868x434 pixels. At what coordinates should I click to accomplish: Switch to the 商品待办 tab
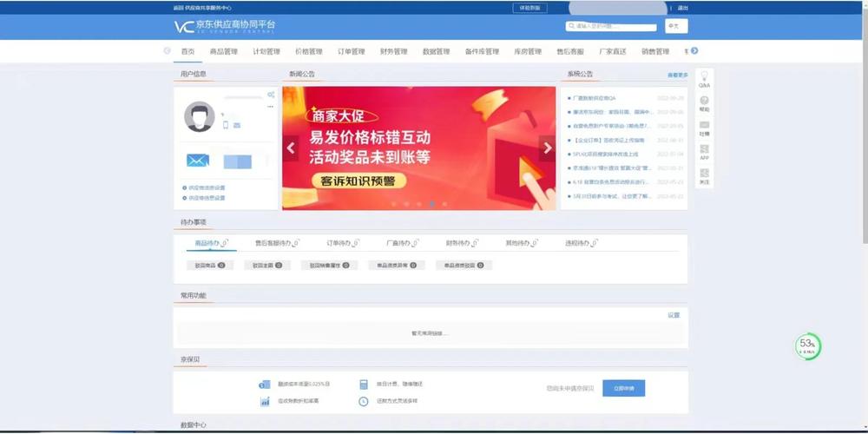pos(212,243)
